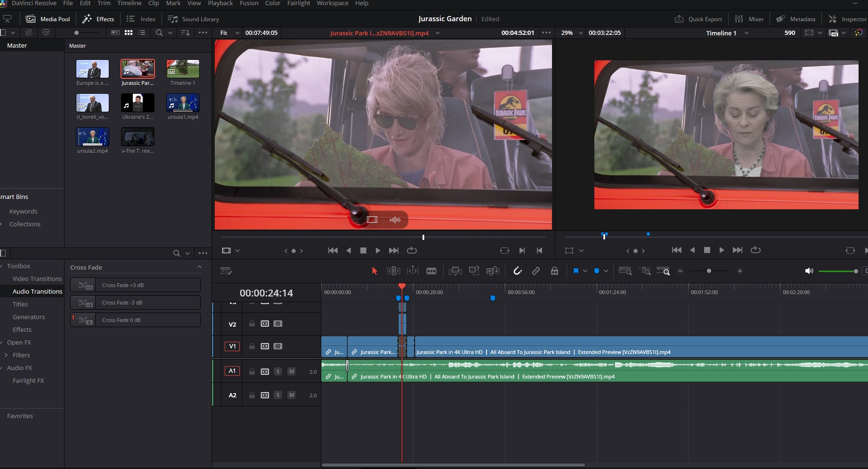Open the Inspector panel
The height and width of the screenshot is (469, 868).
(x=848, y=19)
